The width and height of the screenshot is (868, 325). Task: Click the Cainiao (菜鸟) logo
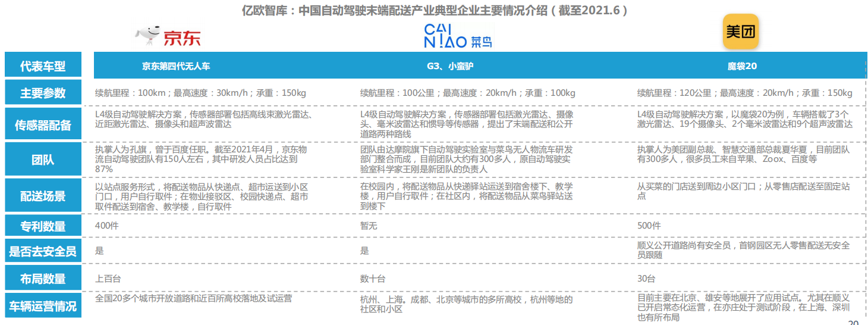click(458, 35)
